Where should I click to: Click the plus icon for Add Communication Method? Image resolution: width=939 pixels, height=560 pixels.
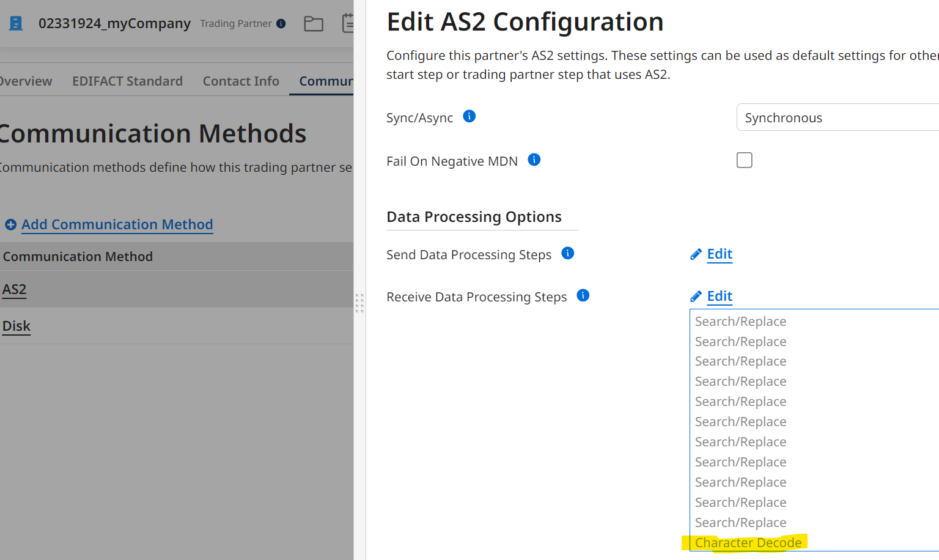coord(10,224)
